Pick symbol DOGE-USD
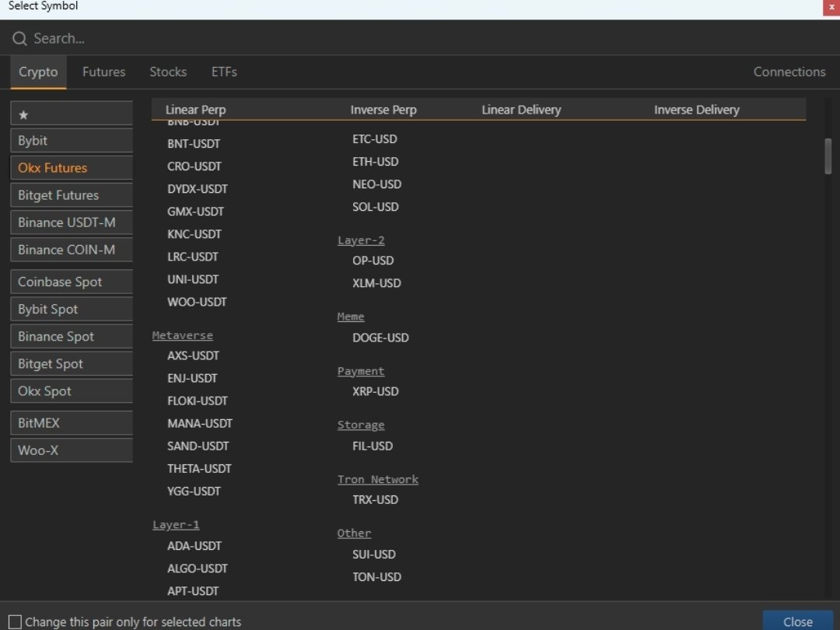The height and width of the screenshot is (630, 840). [380, 338]
